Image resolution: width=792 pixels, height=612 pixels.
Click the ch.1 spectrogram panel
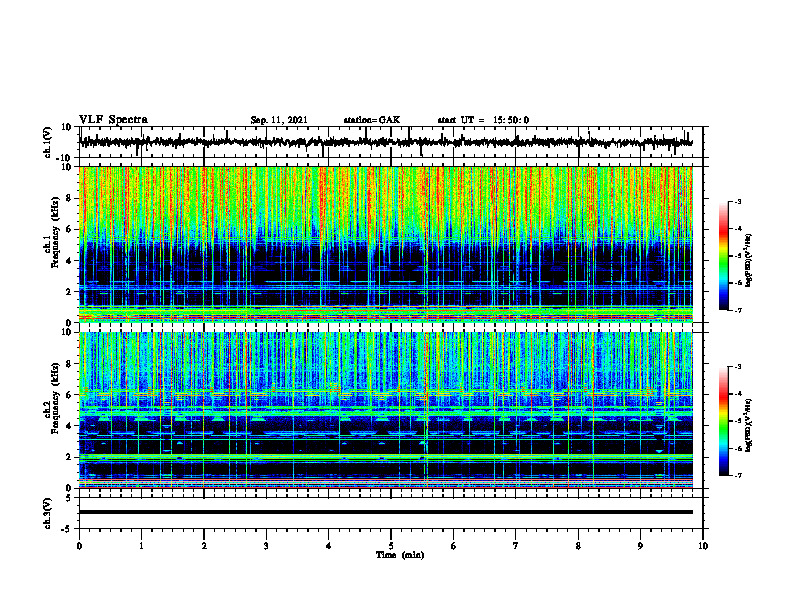pyautogui.click(x=386, y=244)
